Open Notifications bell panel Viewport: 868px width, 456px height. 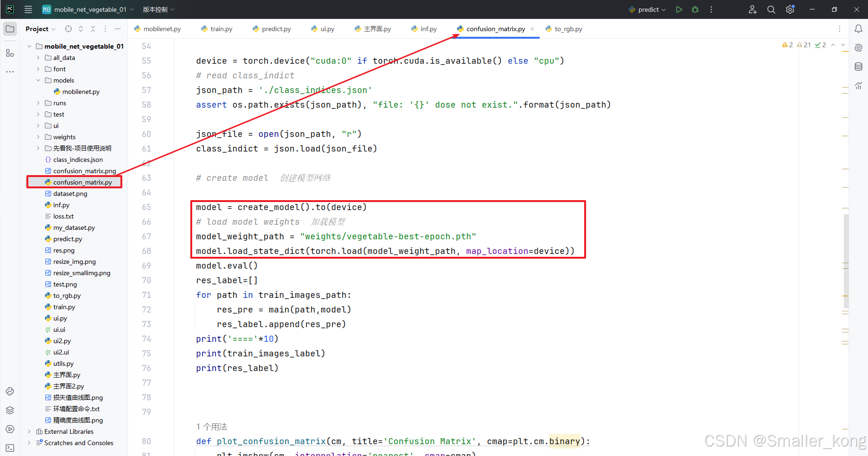(x=859, y=29)
